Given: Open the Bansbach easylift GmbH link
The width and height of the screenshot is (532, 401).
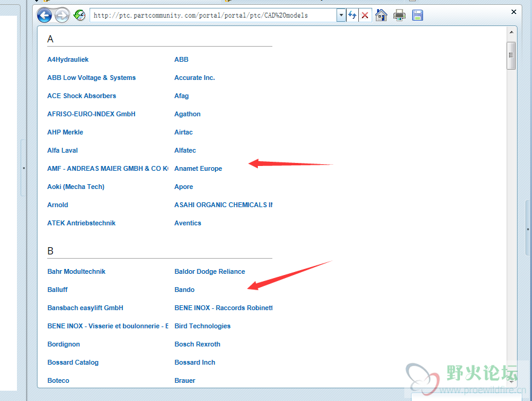Looking at the screenshot, I should pyautogui.click(x=85, y=308).
